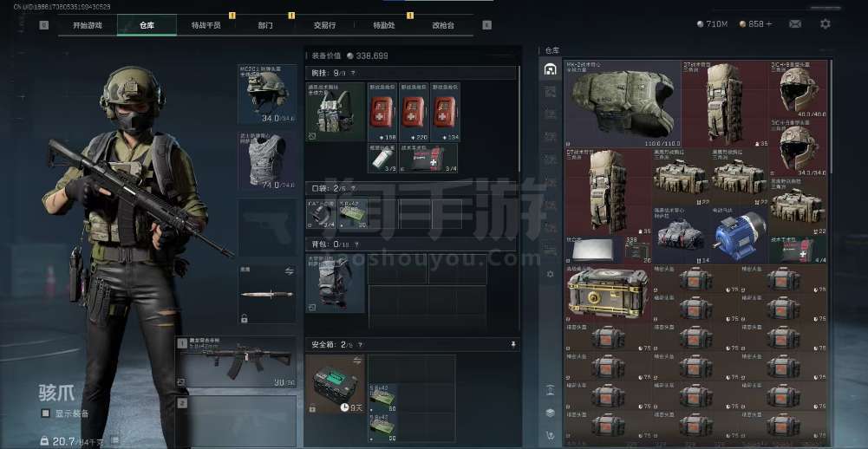Click the plus icon beside 858 currency
Image resolution: width=868 pixels, height=449 pixels.
[767, 24]
